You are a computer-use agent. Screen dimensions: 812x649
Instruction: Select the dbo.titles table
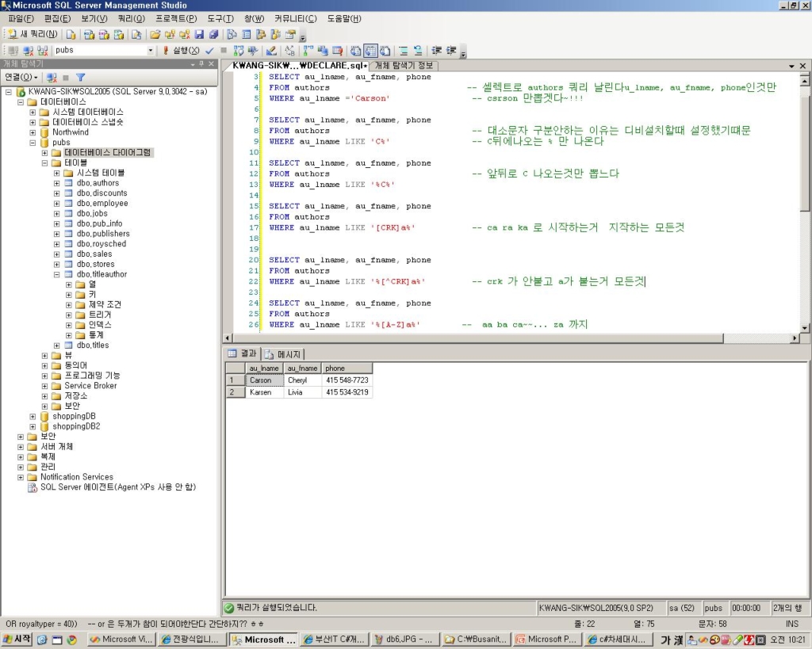coord(93,345)
